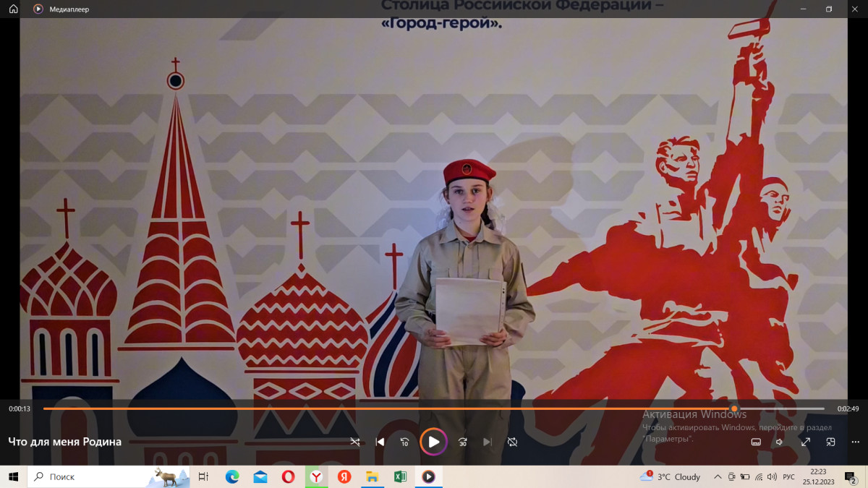The height and width of the screenshot is (488, 868).
Task: Switch video to full screen
Action: pyautogui.click(x=806, y=442)
